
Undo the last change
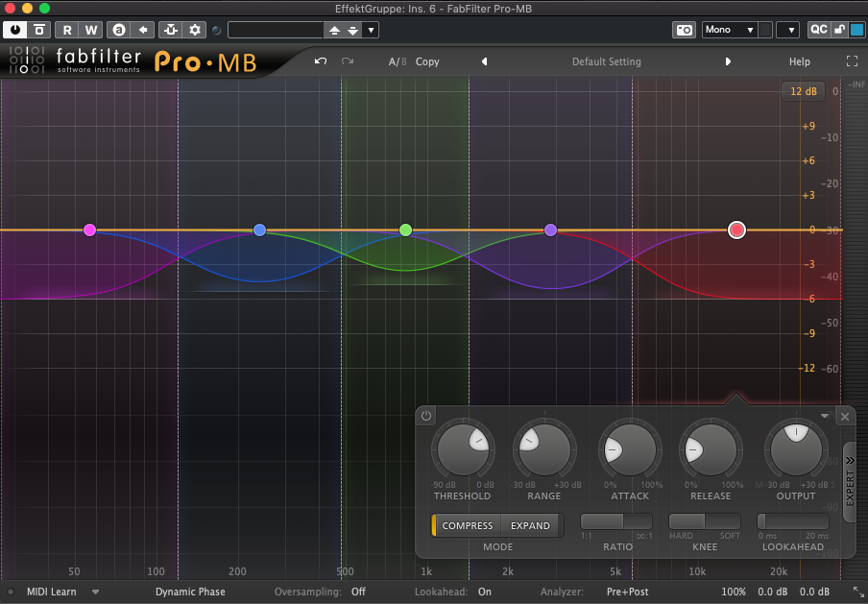coord(321,61)
